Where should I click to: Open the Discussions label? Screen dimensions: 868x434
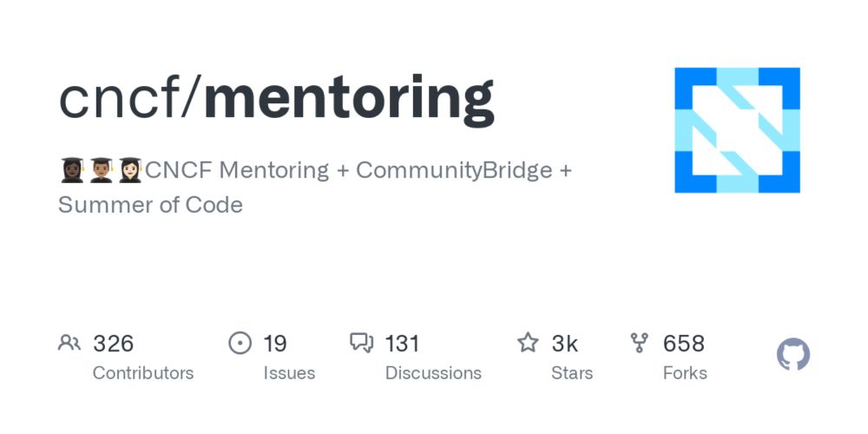[x=433, y=373]
